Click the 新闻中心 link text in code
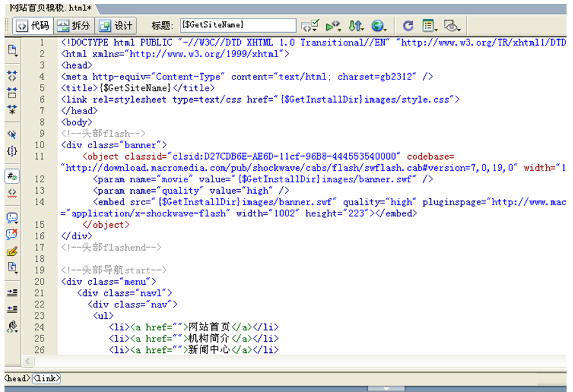Screen dimensions: 573x392 click(209, 350)
